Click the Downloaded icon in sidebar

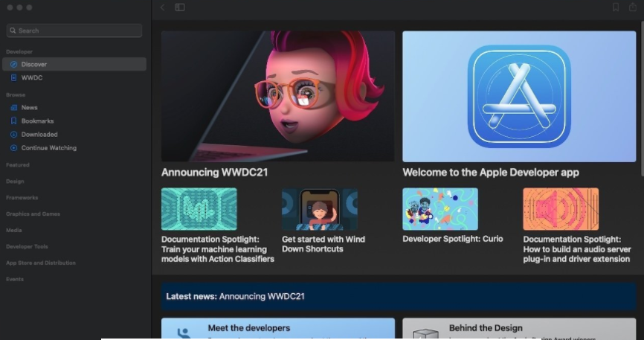(13, 135)
